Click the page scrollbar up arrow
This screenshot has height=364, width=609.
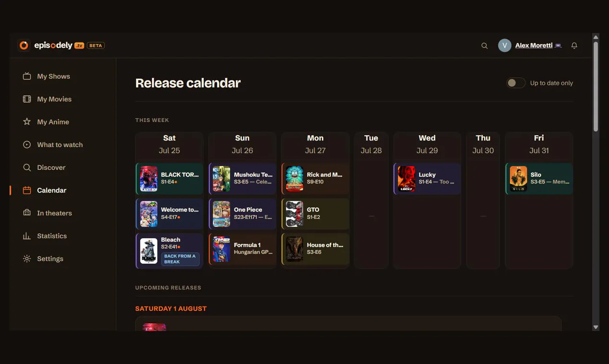pyautogui.click(x=596, y=37)
